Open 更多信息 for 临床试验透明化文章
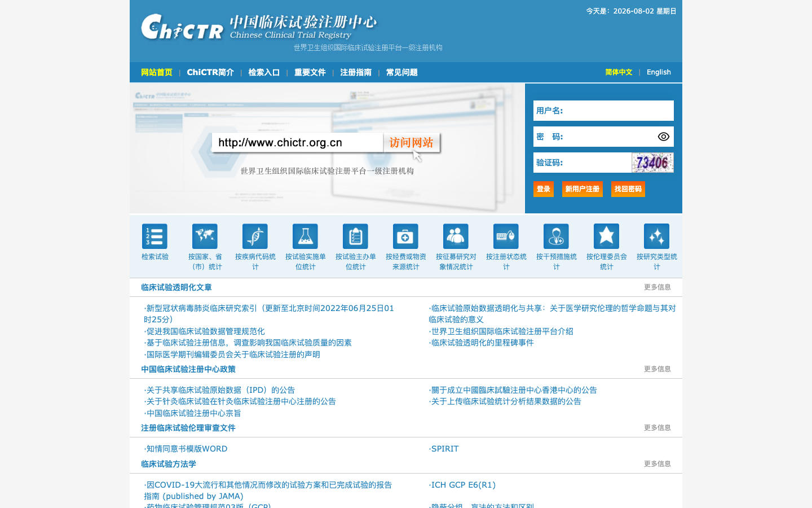812x508 pixels. [x=657, y=287]
